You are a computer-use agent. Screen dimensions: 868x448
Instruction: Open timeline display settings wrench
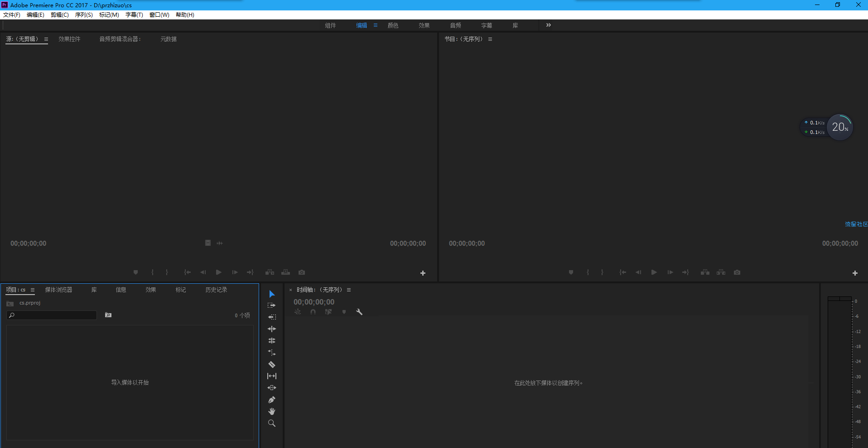pos(359,312)
